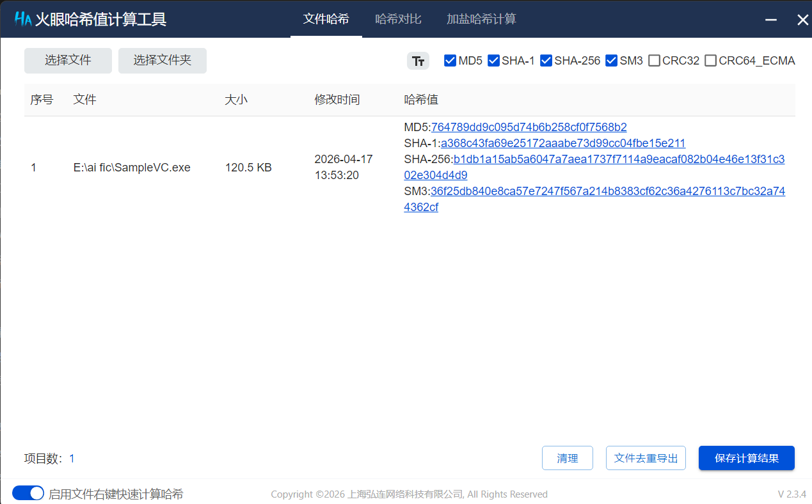The width and height of the screenshot is (812, 504).
Task: Select file path E:\ai fic\SampleVC.exe
Action: click(x=132, y=168)
